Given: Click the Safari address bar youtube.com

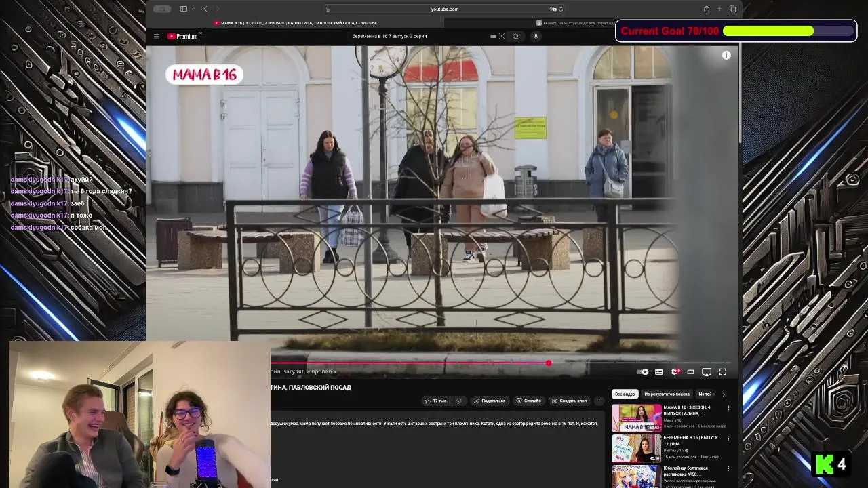Looking at the screenshot, I should click(444, 9).
